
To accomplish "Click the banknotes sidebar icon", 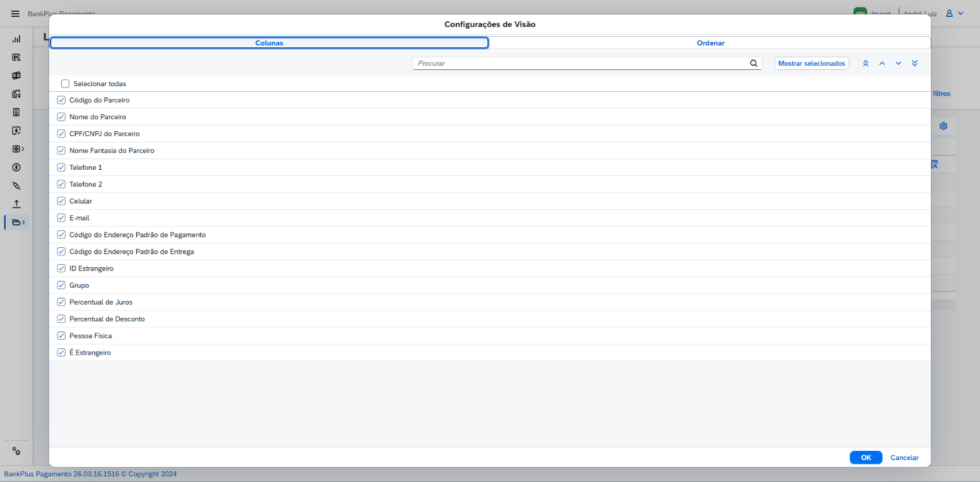I will coord(16,76).
